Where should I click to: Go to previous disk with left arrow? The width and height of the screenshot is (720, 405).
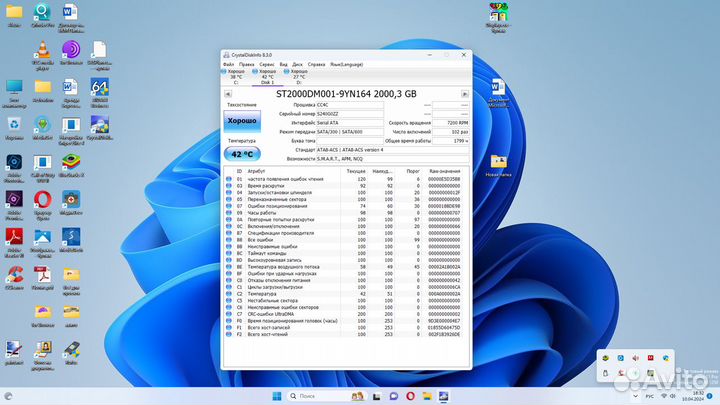228,93
